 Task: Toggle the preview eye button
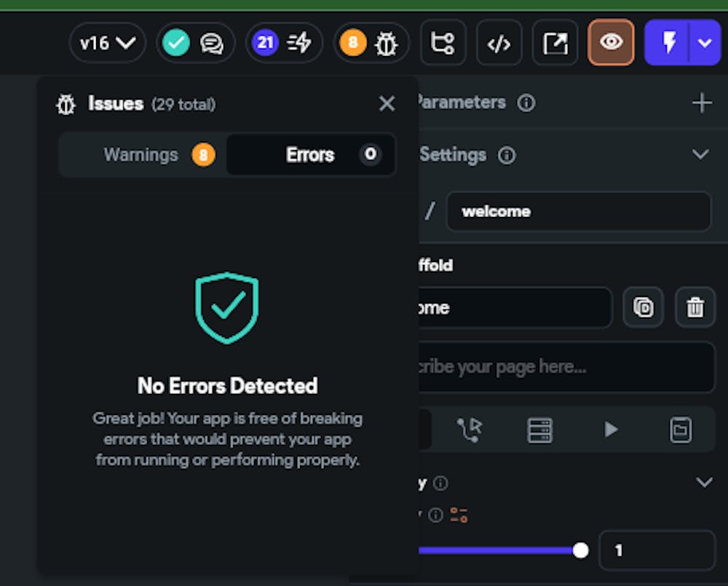pos(611,42)
